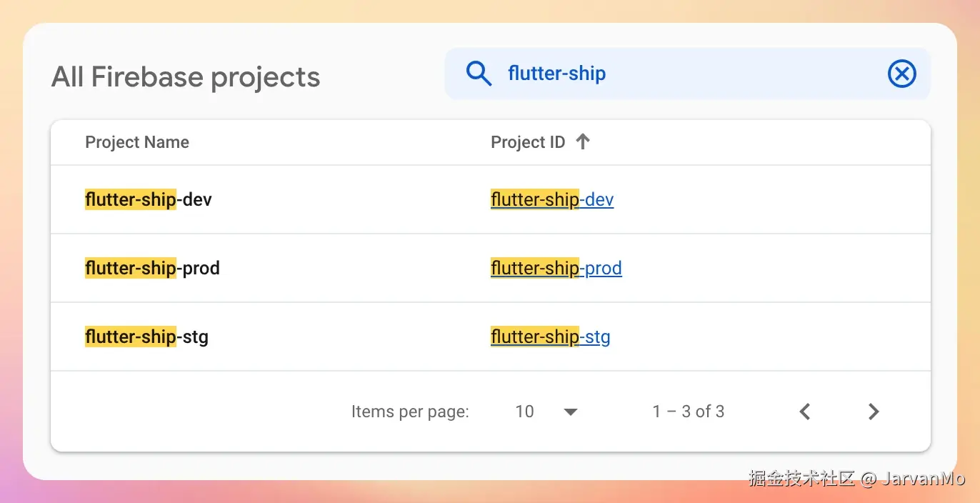The height and width of the screenshot is (503, 980).
Task: Open the flutter-ship-prod project ID link
Action: 556,268
